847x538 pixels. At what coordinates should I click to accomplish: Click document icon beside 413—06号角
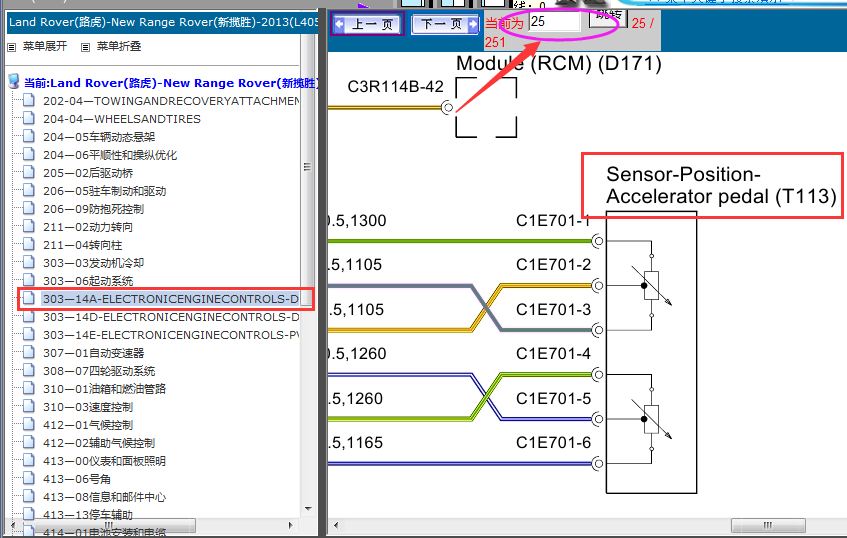click(x=29, y=479)
